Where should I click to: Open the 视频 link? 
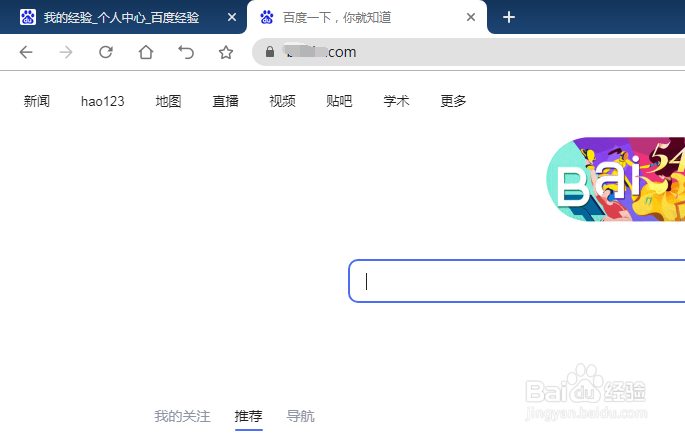click(x=282, y=101)
